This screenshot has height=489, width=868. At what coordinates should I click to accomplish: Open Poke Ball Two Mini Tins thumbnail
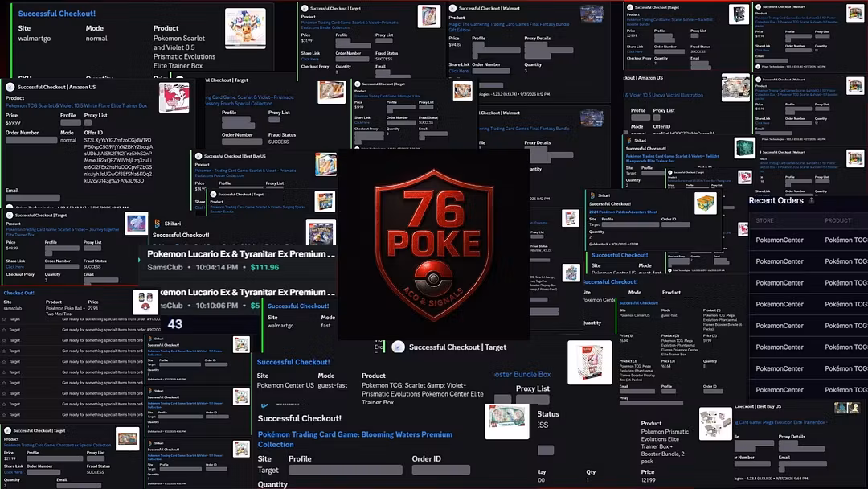tap(145, 302)
